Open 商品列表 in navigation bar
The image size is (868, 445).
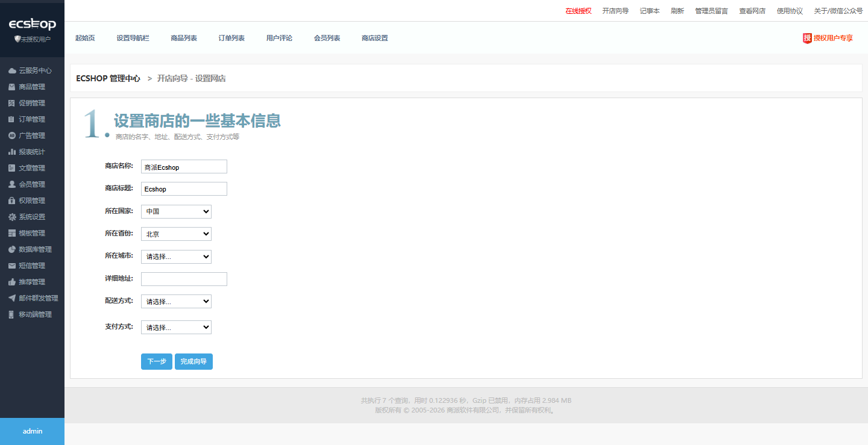(x=184, y=38)
